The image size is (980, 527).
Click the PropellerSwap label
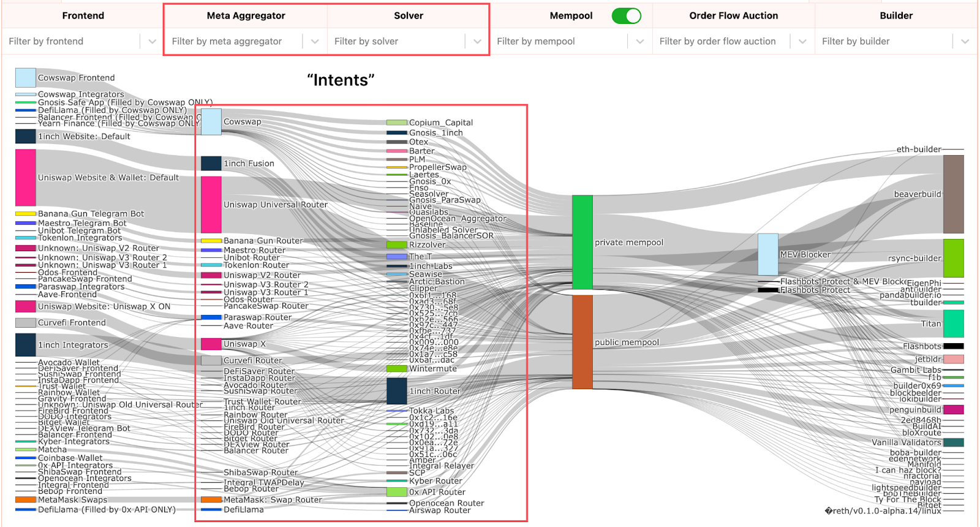pos(438,167)
